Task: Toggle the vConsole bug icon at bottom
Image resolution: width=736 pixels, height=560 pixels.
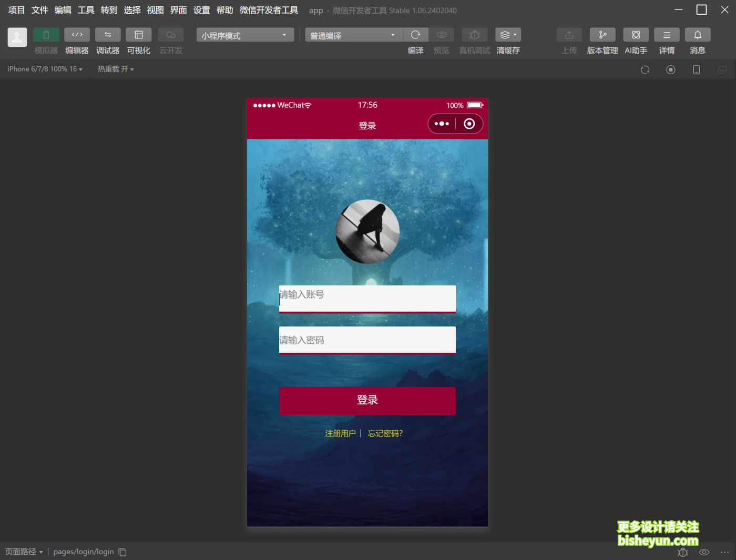Action: 682,552
